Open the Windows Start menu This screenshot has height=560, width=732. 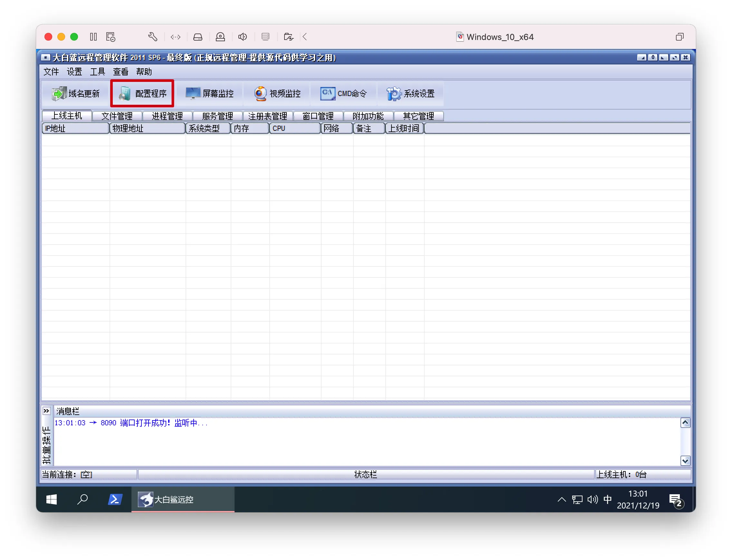(x=51, y=500)
